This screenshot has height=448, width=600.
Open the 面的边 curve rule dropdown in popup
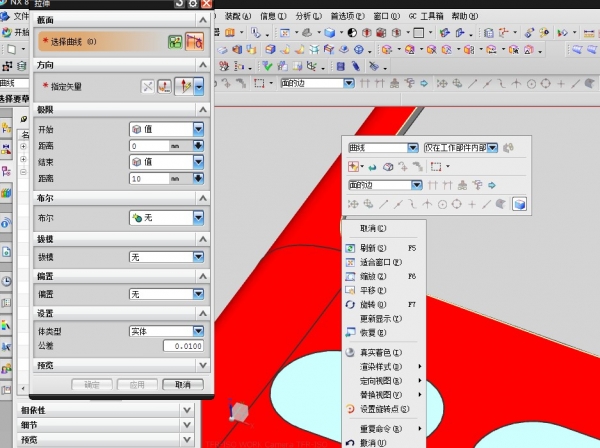pyautogui.click(x=385, y=185)
